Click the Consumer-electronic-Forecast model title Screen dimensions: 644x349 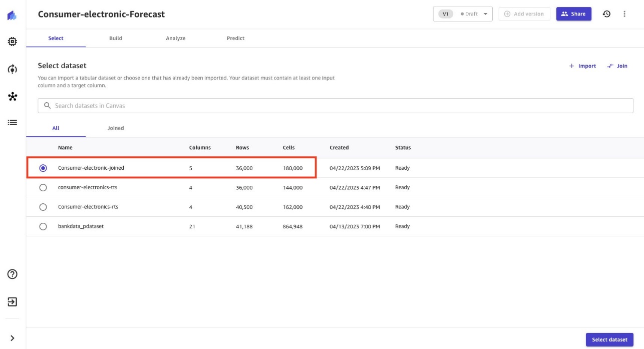tap(101, 14)
